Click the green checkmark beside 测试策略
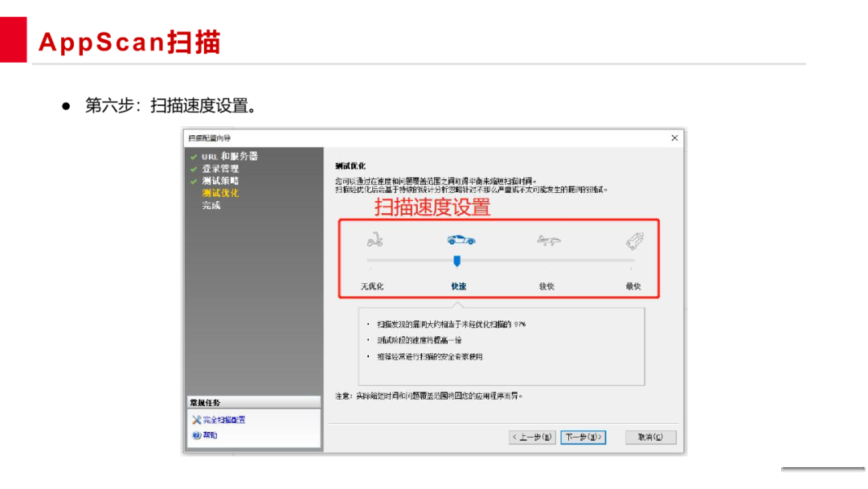Image resolution: width=868 pixels, height=489 pixels. (194, 182)
